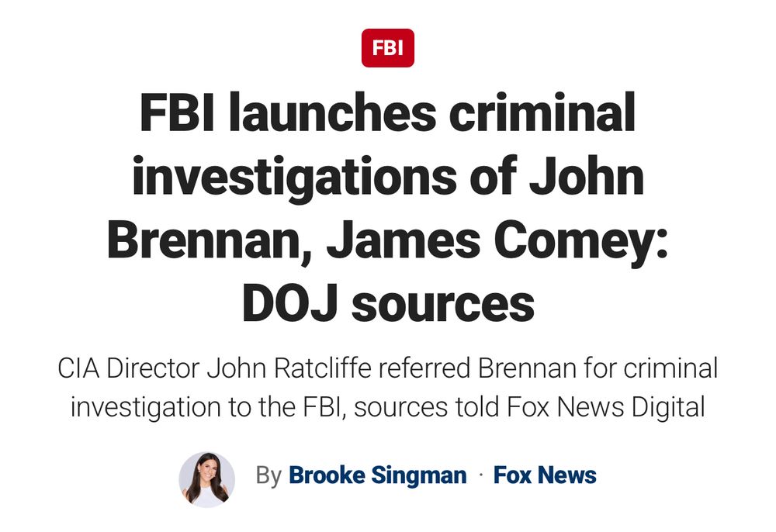This screenshot has width=776, height=532.
Task: Click the 'By' byline label
Action: (268, 475)
